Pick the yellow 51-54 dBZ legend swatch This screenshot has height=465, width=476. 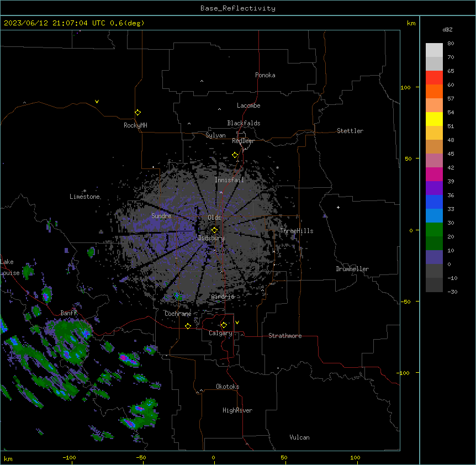pos(434,119)
